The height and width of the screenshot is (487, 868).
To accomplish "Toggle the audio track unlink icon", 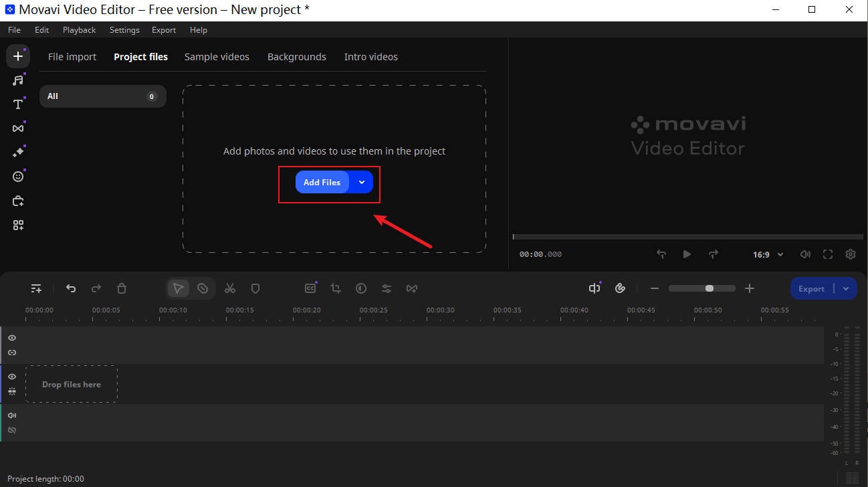I will click(x=12, y=430).
